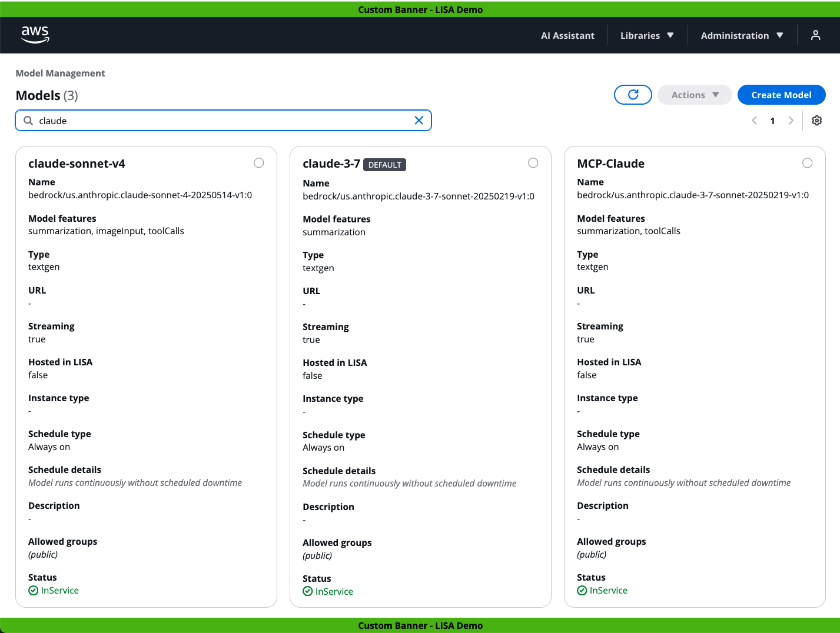This screenshot has width=840, height=633.
Task: Expand the Administration dropdown menu
Action: (741, 35)
